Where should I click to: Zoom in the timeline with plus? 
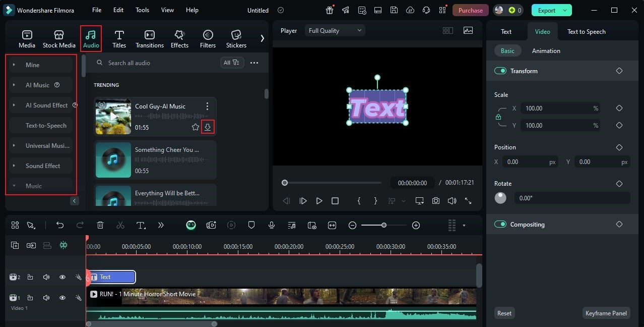416,225
